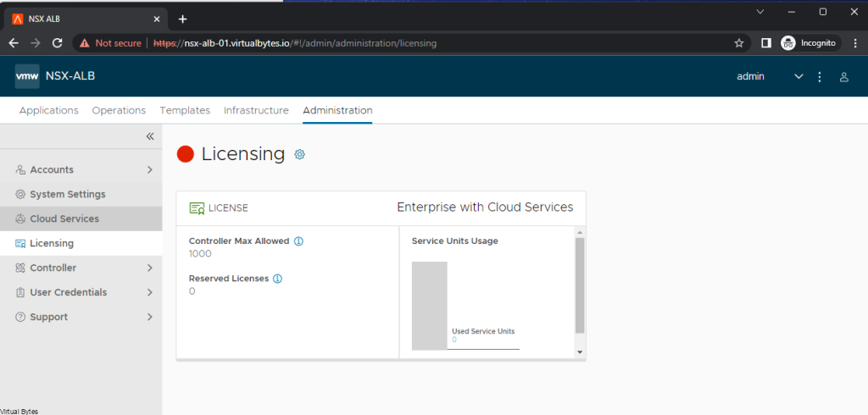Select the Administration tab

pos(337,110)
